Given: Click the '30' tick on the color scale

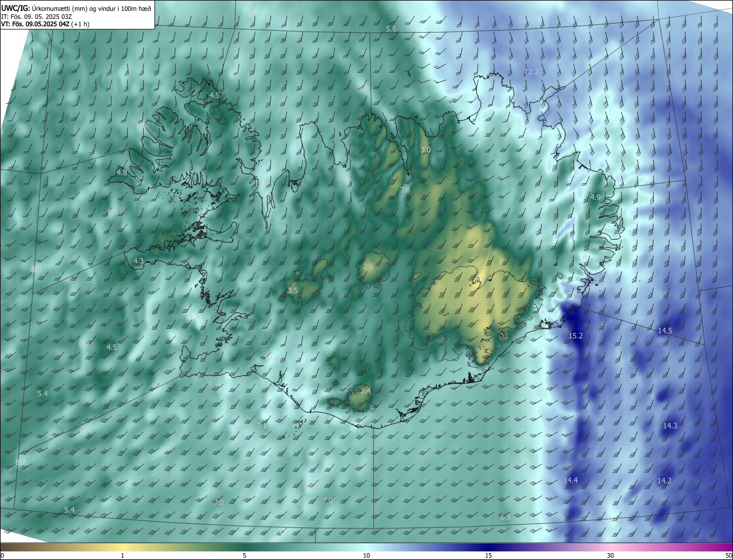Looking at the screenshot, I should 610,555.
